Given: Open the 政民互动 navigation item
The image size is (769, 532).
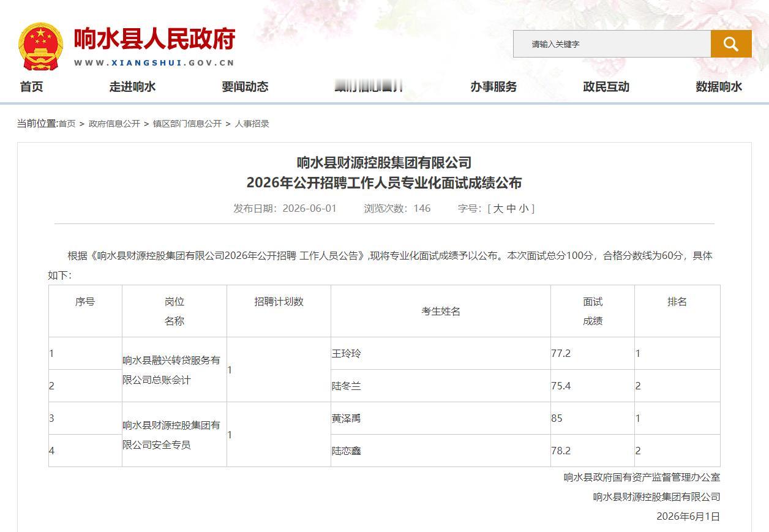Looking at the screenshot, I should coord(606,87).
